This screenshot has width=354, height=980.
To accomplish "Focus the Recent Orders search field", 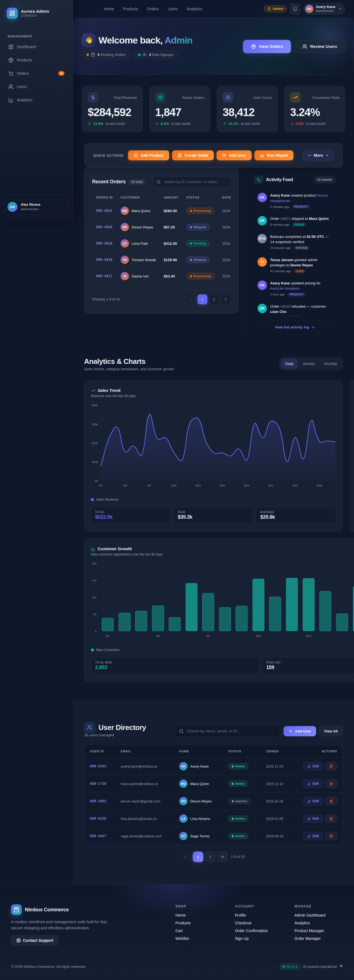I will (x=192, y=182).
